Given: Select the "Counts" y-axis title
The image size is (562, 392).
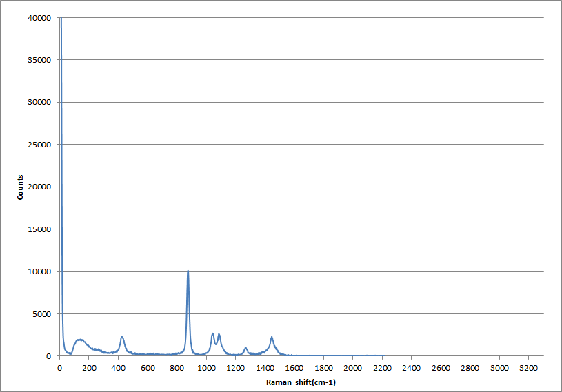Looking at the screenshot, I should click(21, 187).
